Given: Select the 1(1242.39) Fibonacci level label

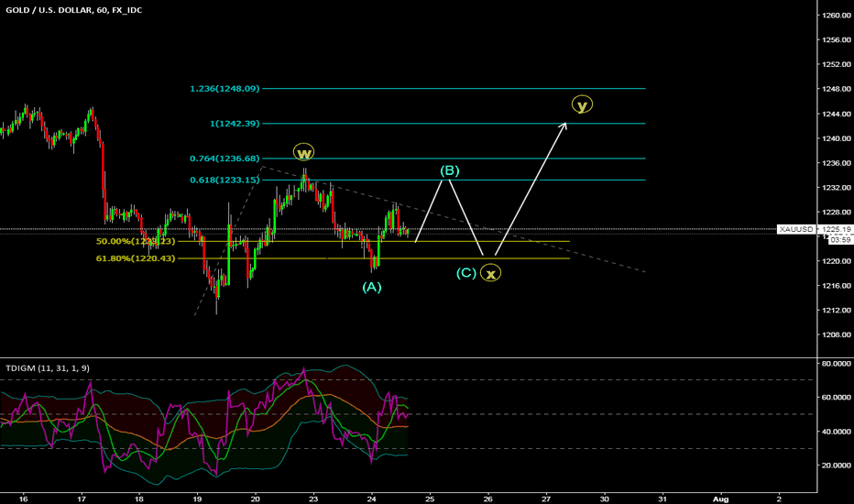Looking at the screenshot, I should pyautogui.click(x=235, y=124).
